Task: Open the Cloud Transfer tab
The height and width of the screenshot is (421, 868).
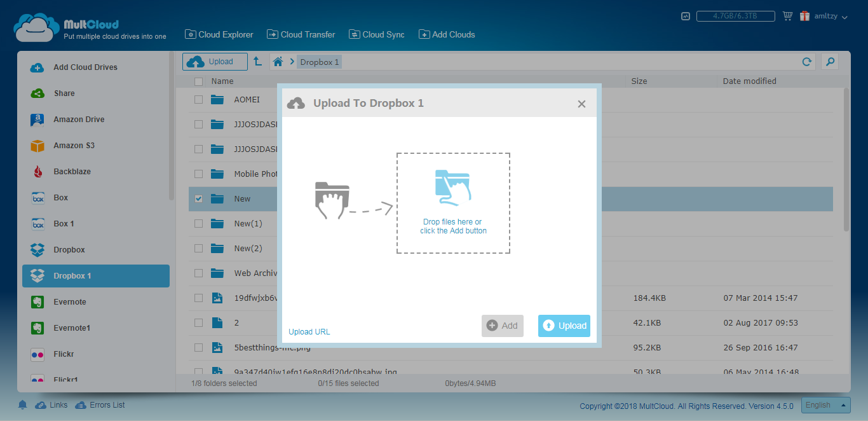Action: pos(301,34)
